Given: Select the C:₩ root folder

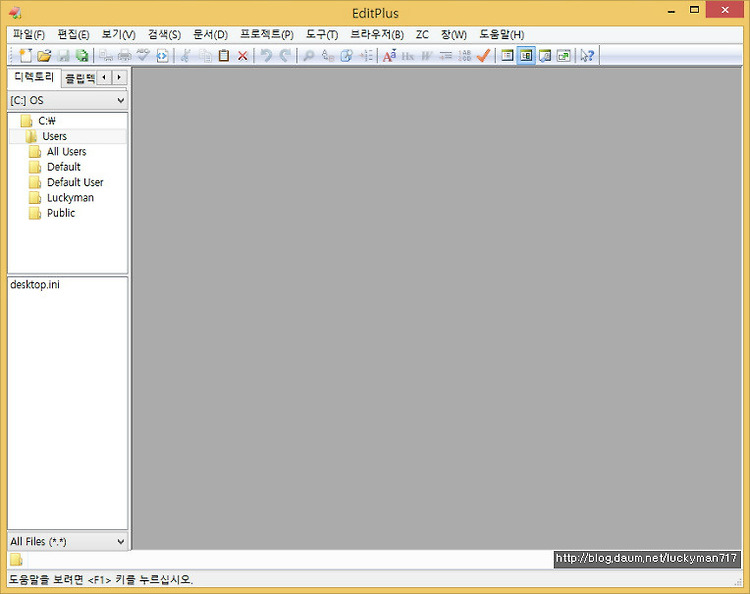Looking at the screenshot, I should (47, 121).
